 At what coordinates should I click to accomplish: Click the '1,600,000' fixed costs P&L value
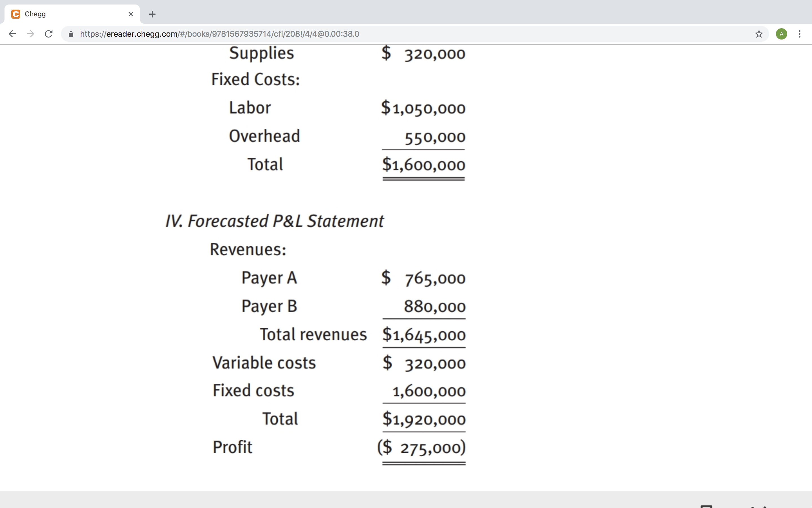[429, 391]
